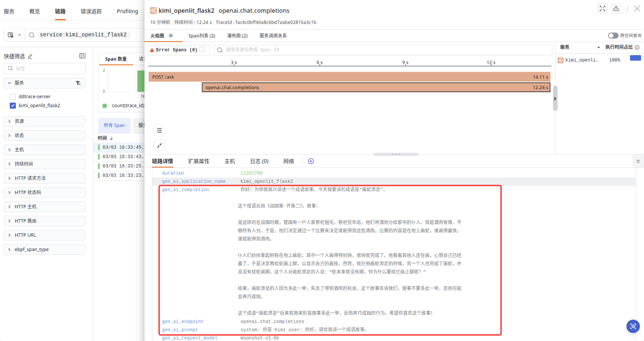The width and height of the screenshot is (644, 341).
Task: Open fullscreen expand icon in trace header
Action: coord(602,8)
